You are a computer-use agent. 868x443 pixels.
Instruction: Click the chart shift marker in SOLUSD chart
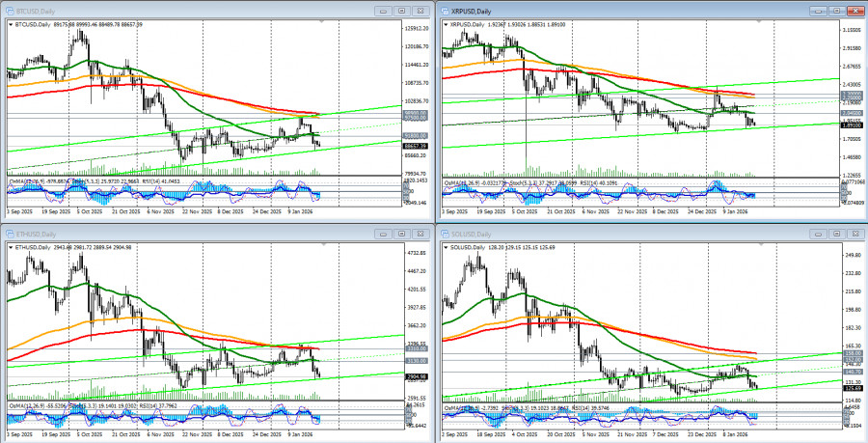(x=762, y=245)
